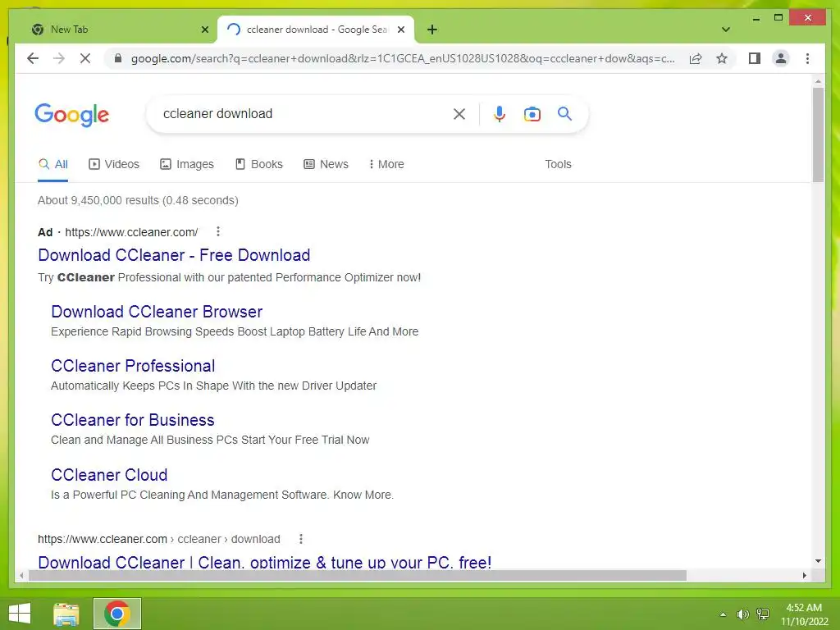
Task: Submit search with magnifier icon
Action: (564, 113)
